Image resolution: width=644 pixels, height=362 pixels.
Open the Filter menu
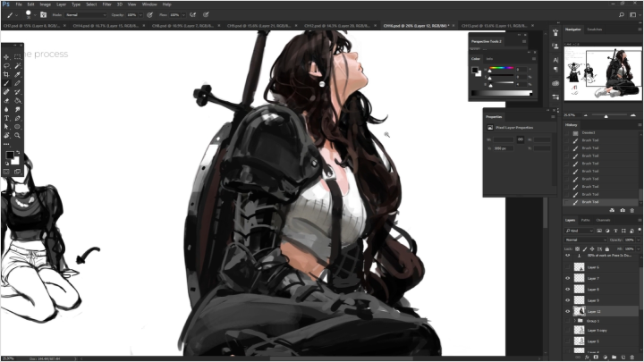tap(106, 4)
